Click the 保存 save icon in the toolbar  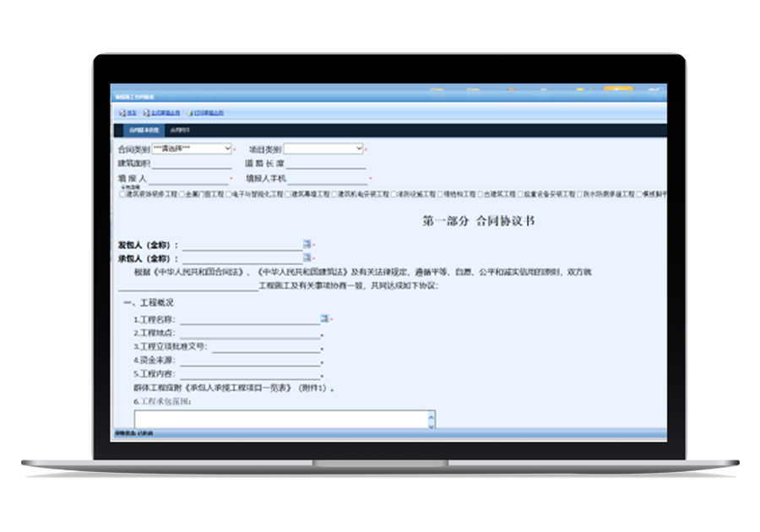pos(123,112)
